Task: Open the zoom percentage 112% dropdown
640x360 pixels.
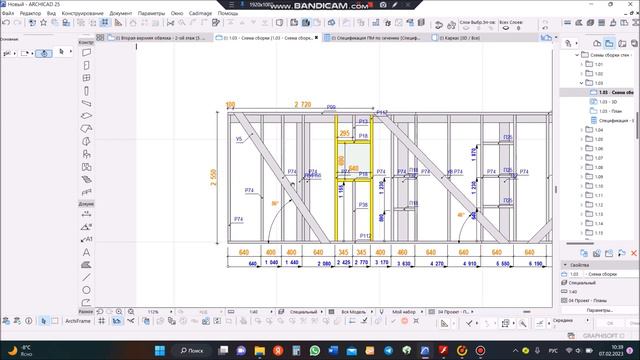Action: coord(171,312)
